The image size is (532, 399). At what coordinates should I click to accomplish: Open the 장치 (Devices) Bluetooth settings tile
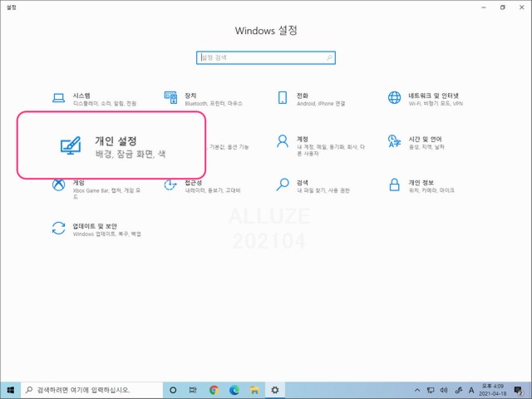204,99
